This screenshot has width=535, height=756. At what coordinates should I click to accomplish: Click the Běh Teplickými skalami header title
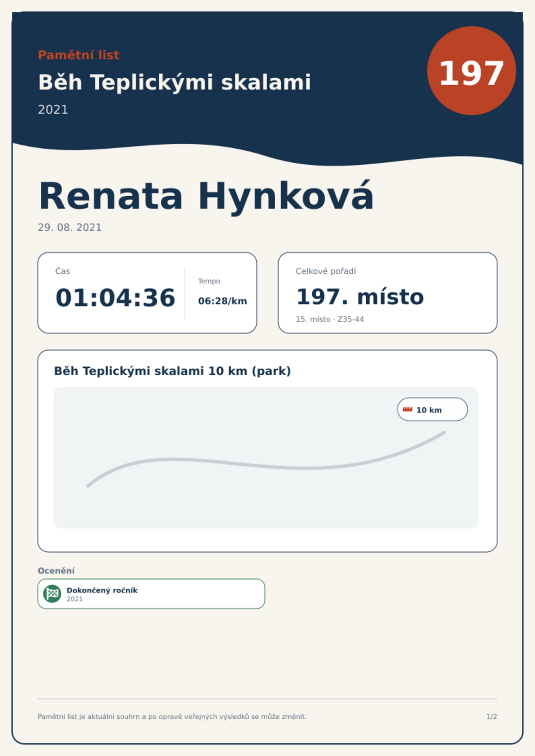point(175,82)
